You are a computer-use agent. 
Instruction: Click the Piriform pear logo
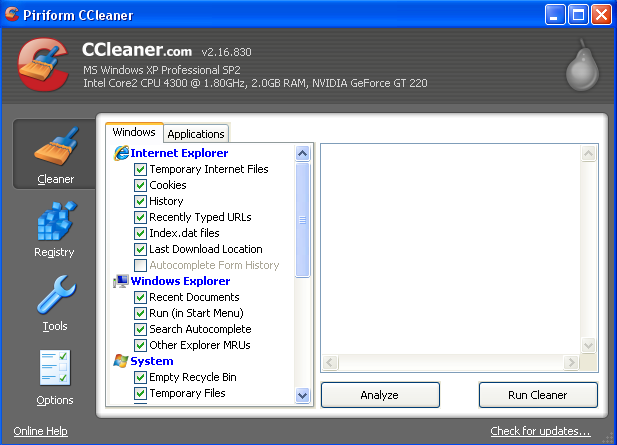click(582, 65)
